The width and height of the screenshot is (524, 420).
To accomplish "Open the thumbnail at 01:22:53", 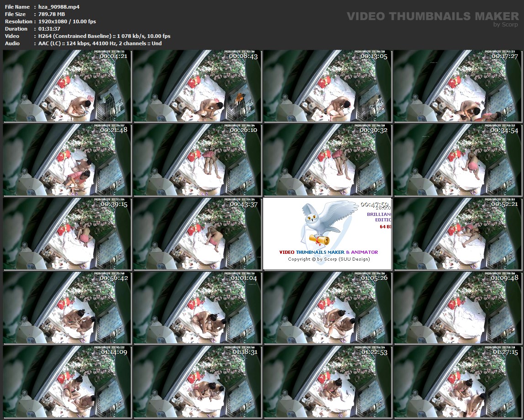I will [x=327, y=382].
